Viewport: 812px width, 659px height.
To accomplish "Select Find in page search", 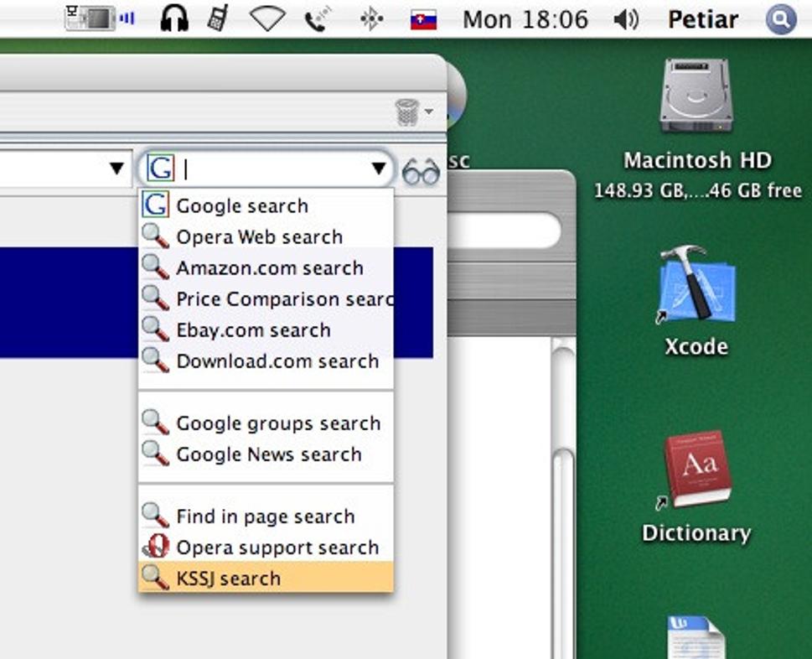I will (266, 516).
